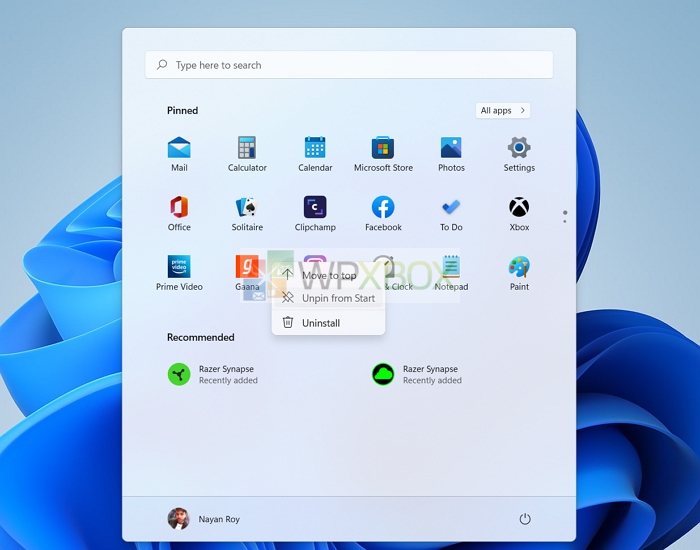Image resolution: width=700 pixels, height=550 pixels.
Task: Click the Type here to search field
Action: click(x=349, y=65)
